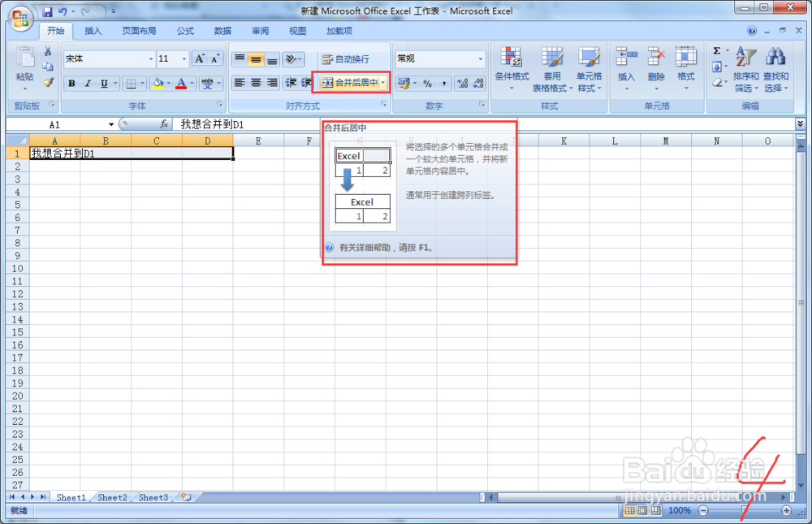The image size is (812, 524).
Task: Click the formula bar input field
Action: (484, 124)
